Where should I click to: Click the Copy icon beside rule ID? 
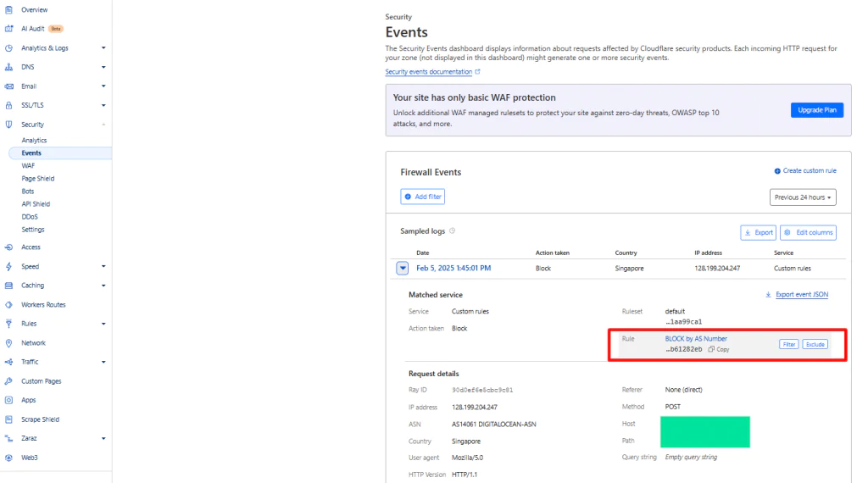[x=711, y=349]
